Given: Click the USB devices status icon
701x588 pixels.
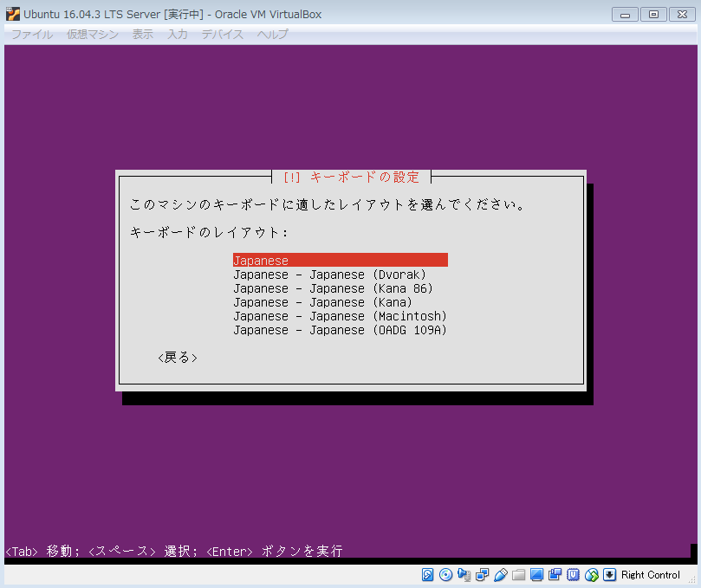Looking at the screenshot, I should pyautogui.click(x=501, y=575).
